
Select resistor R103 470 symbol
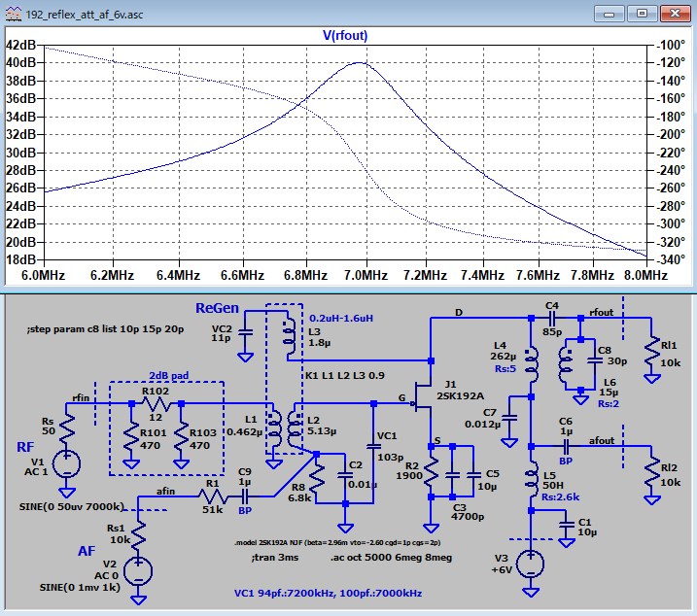click(x=181, y=439)
